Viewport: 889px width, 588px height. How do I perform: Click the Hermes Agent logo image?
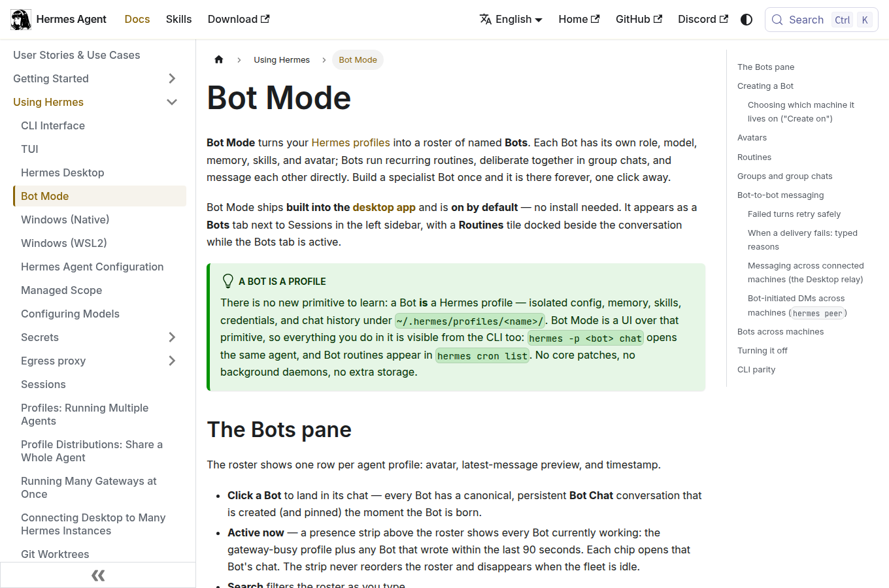21,20
